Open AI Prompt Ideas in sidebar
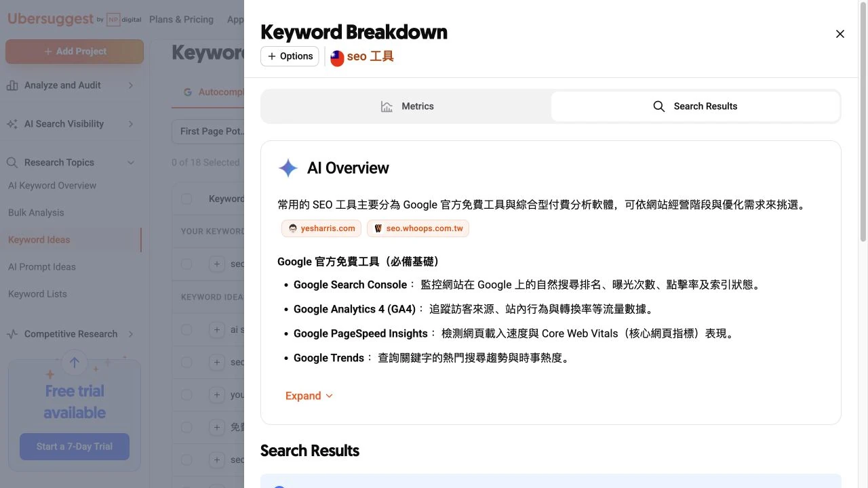The image size is (868, 488). click(x=42, y=267)
